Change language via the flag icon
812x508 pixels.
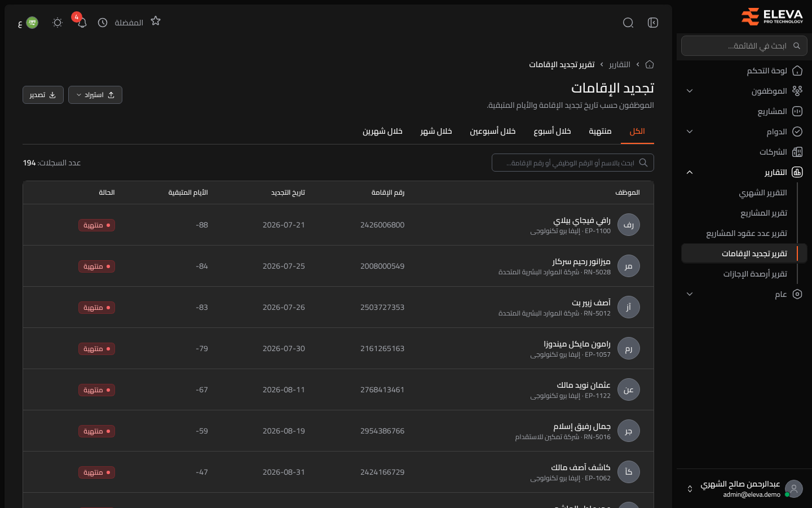[x=32, y=23]
